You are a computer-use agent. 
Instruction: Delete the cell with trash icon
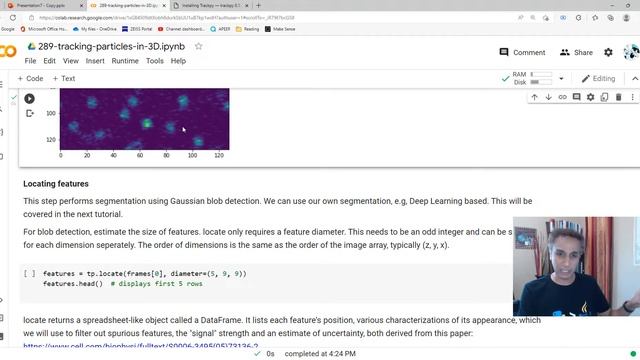(618, 97)
